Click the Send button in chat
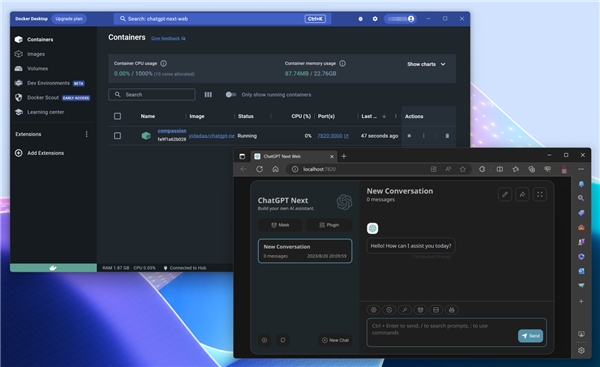 pos(530,336)
